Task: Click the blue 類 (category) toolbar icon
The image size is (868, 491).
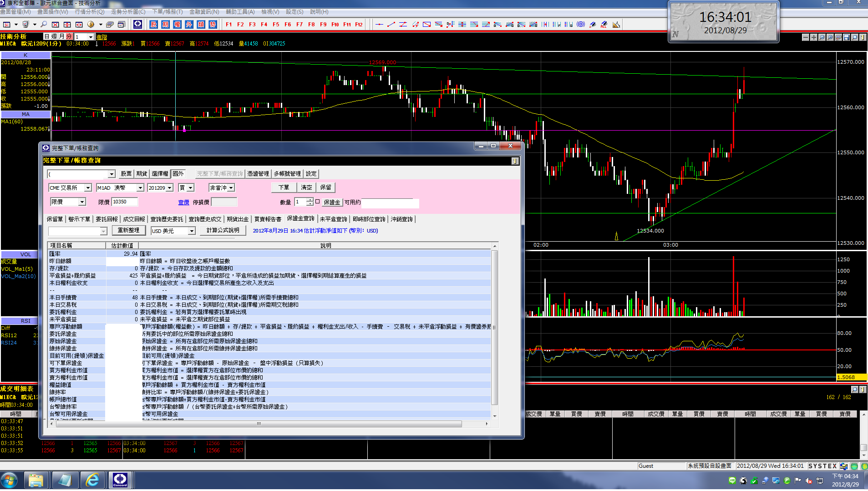Action: 201,25
